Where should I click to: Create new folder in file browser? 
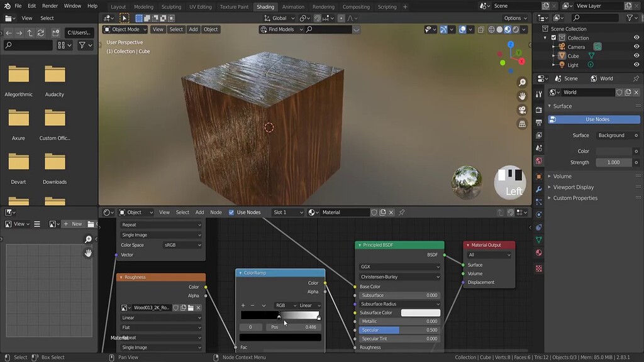click(x=55, y=33)
